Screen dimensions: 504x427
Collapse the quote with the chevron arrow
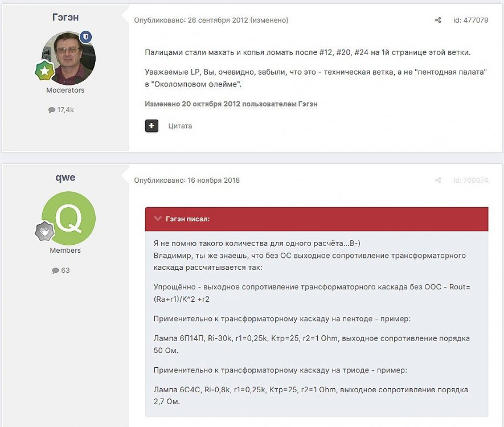158,219
